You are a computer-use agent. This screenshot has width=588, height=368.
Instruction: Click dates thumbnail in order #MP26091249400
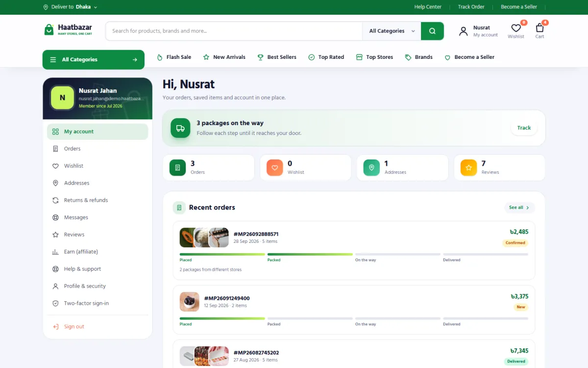(190, 302)
